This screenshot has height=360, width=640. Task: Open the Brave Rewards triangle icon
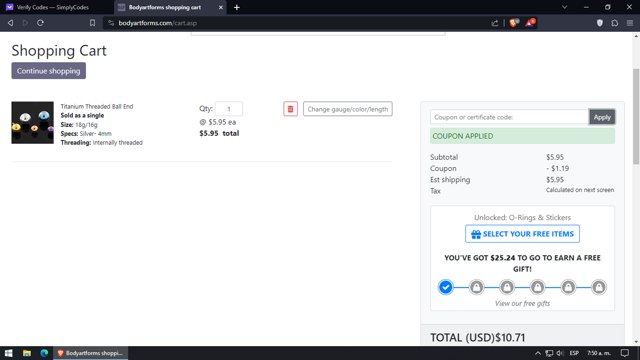tap(530, 23)
